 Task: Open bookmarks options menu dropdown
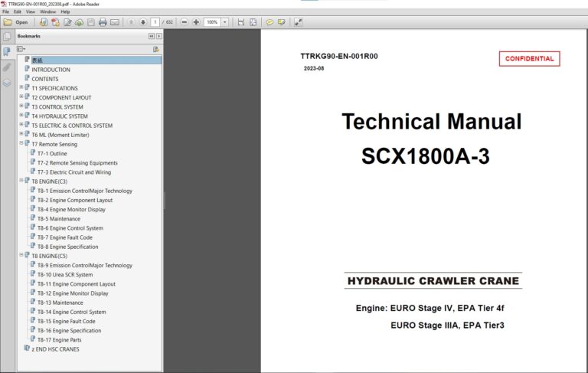point(21,49)
